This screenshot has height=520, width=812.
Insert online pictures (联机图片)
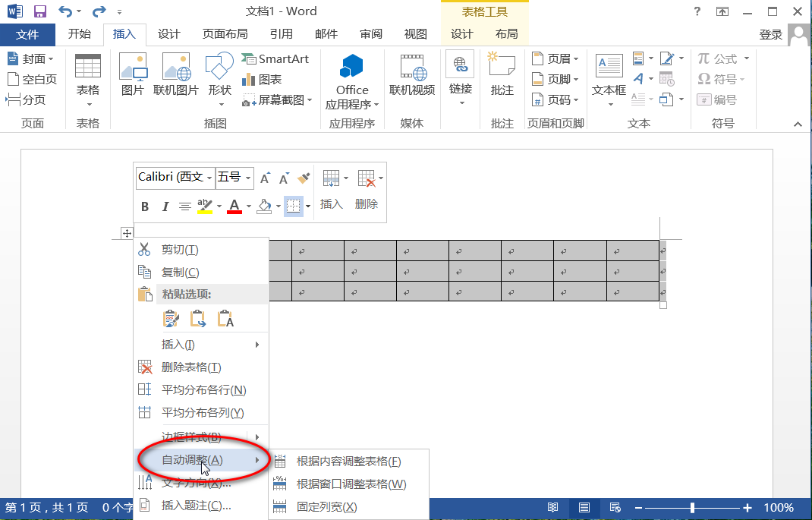[176, 75]
